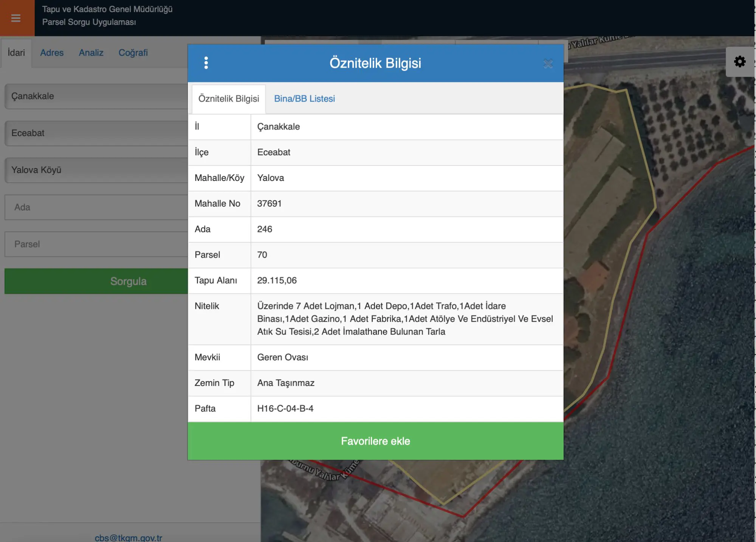Screen dimensions: 756x542
Task: Click the Parsel Sorgu Uygulaması header title
Action: (89, 22)
